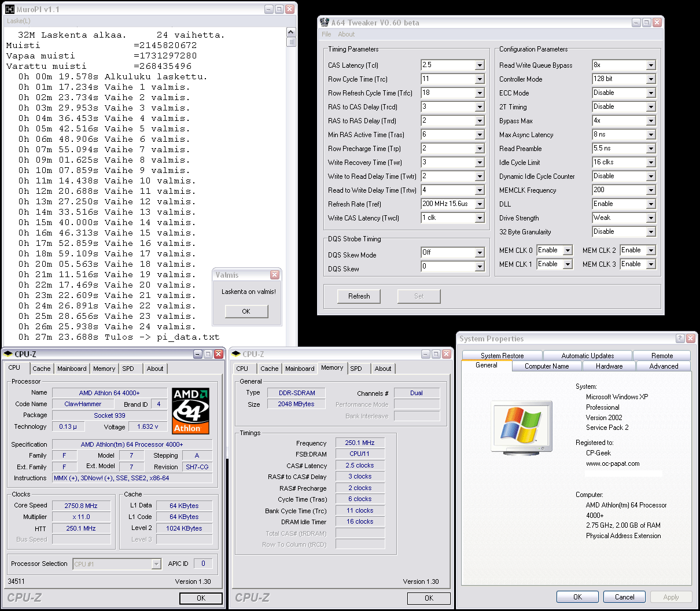
Task: Open the Write CAS Latency (Twcl) dropdown
Action: (480, 218)
